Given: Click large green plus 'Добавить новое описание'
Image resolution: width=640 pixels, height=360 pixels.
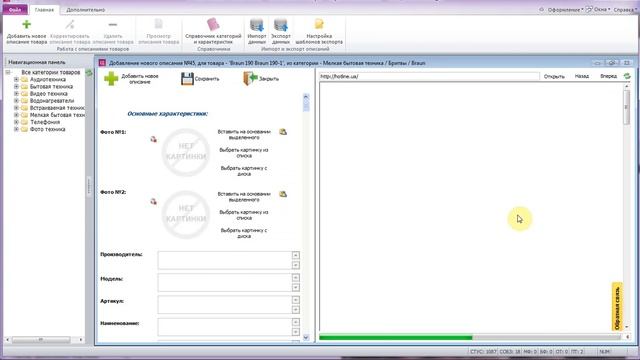Looking at the screenshot, I should point(111,78).
